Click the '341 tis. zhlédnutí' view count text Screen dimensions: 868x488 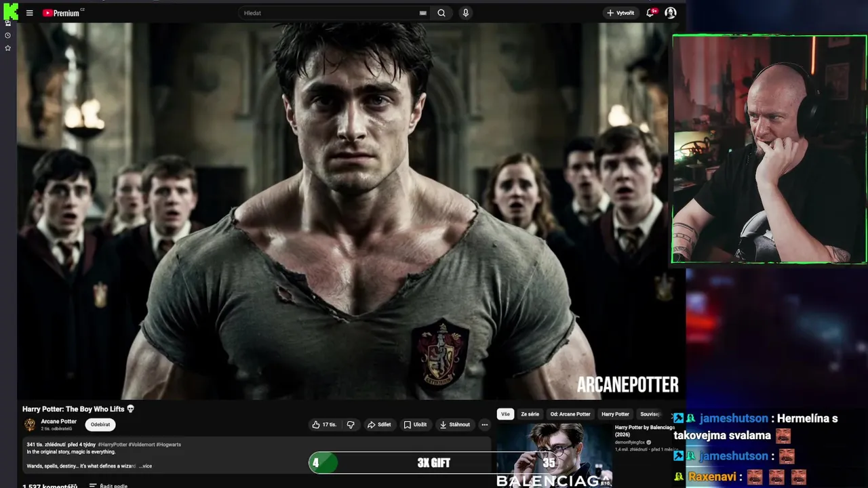[46, 445]
